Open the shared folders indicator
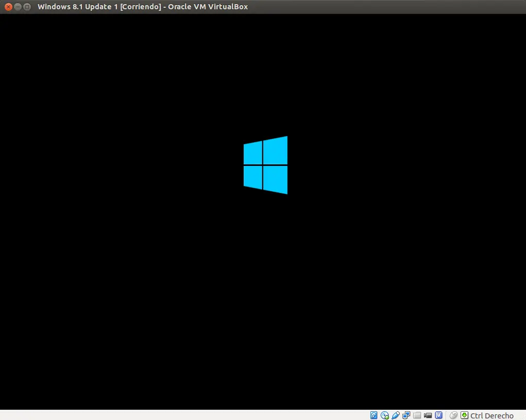This screenshot has height=420, width=526. (417, 415)
